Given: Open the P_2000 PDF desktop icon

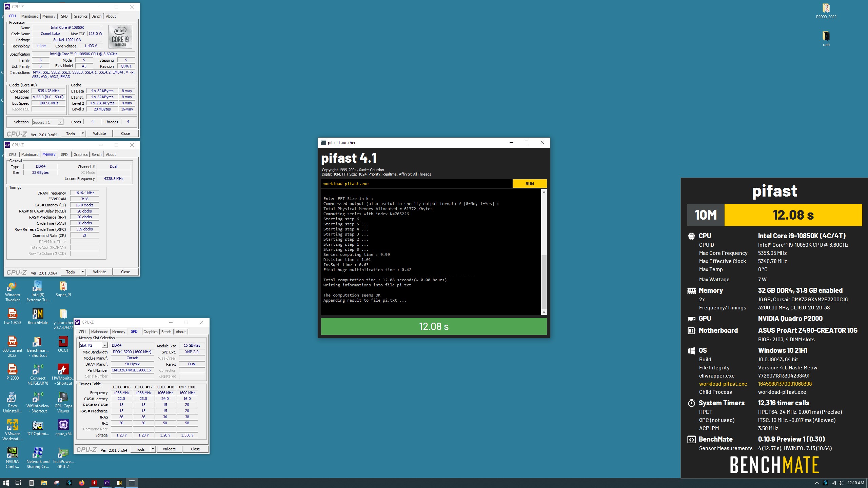Looking at the screenshot, I should [12, 372].
